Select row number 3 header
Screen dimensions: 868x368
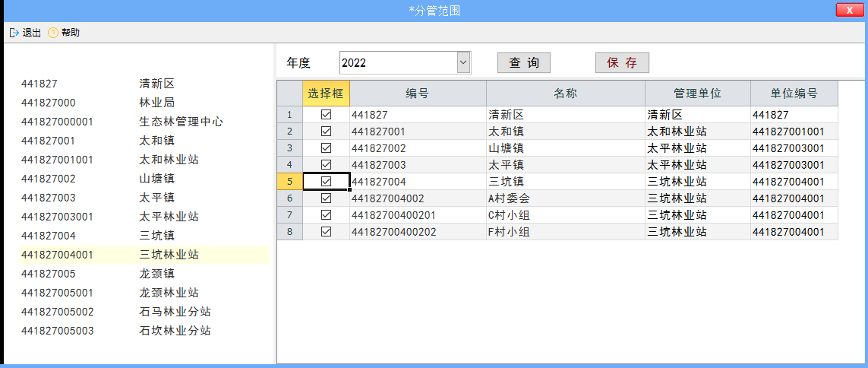[x=289, y=148]
